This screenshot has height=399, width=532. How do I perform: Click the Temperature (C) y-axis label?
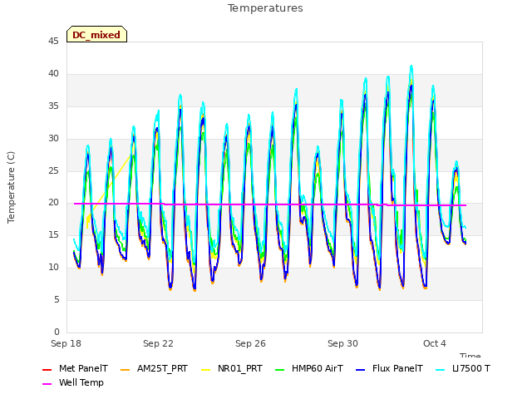11,187
